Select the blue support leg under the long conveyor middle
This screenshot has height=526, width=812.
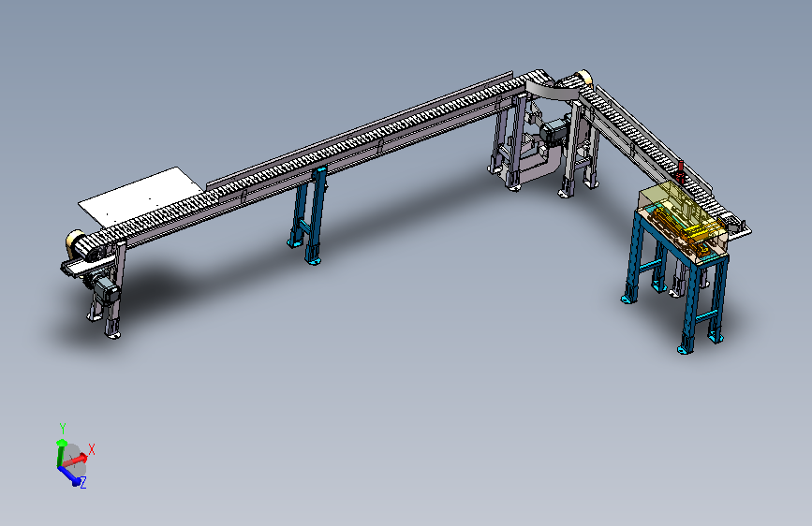(310, 216)
